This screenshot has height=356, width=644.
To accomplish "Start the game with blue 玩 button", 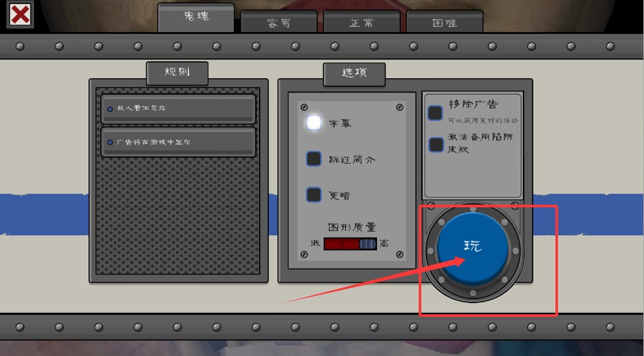I will tap(472, 246).
